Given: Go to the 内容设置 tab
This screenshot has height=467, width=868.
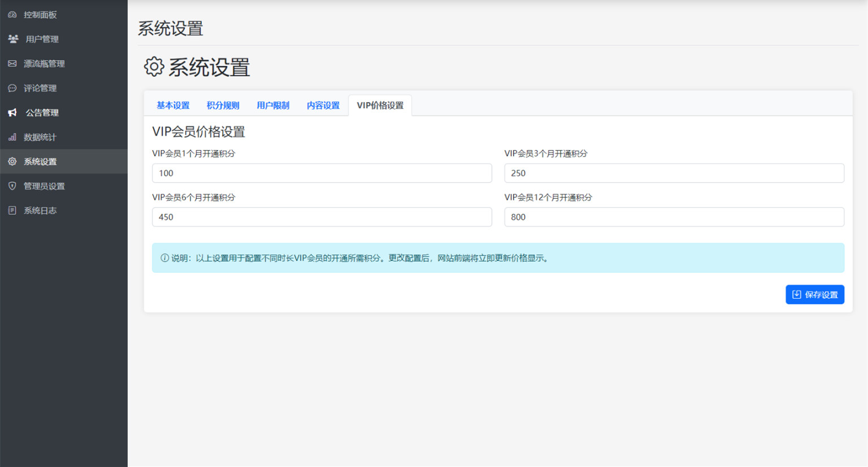Looking at the screenshot, I should click(323, 106).
